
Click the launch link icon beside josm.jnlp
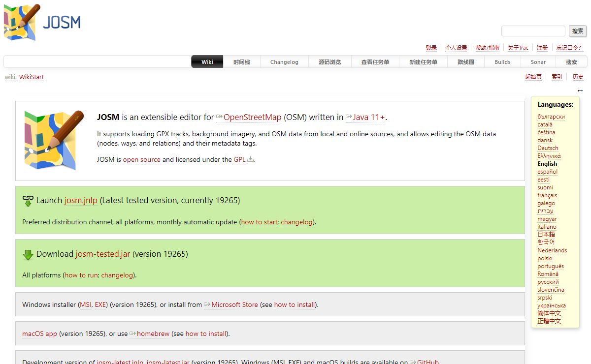click(x=28, y=201)
